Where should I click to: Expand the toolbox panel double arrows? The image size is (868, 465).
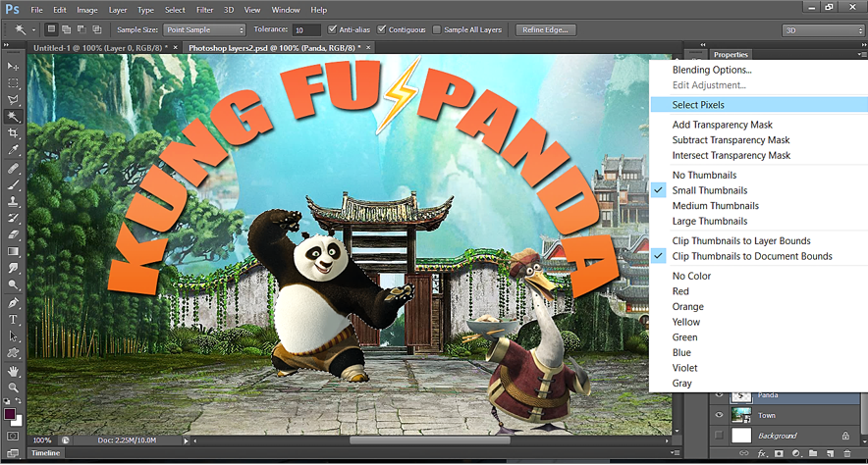point(7,45)
